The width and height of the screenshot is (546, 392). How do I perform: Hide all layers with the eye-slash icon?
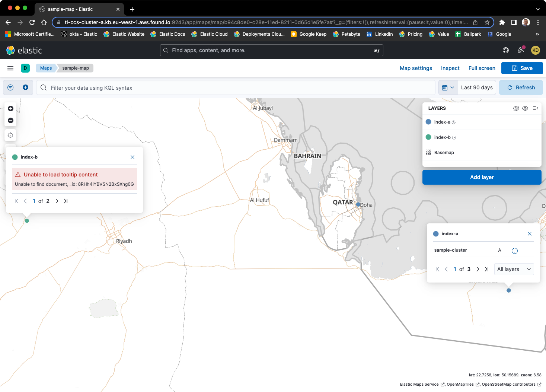click(516, 108)
